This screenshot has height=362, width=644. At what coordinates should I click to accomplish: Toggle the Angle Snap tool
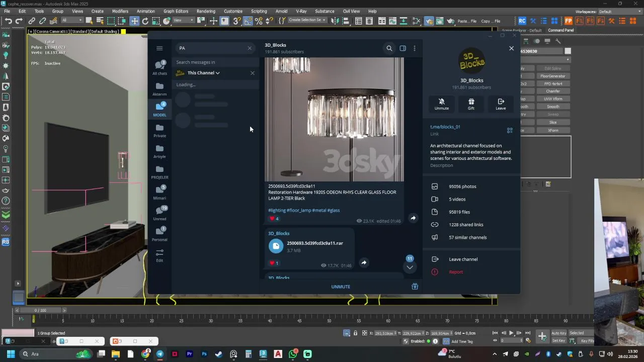point(248,21)
